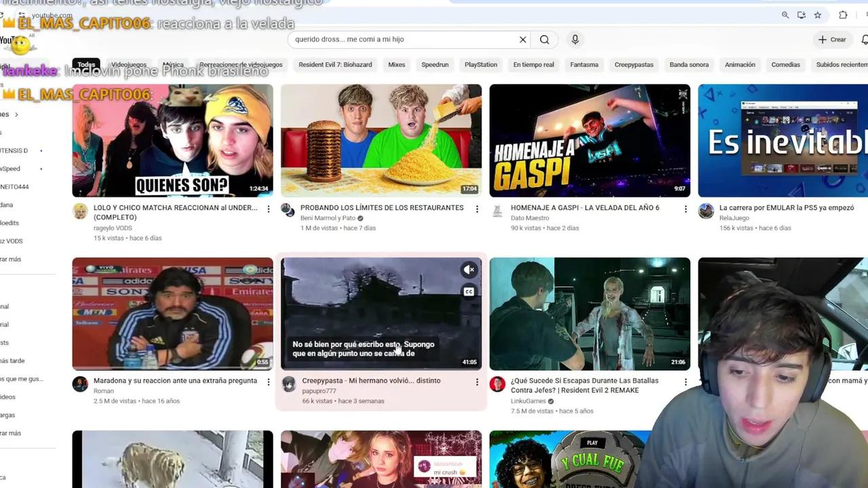Play the mi crush thumbnail video

381,459
